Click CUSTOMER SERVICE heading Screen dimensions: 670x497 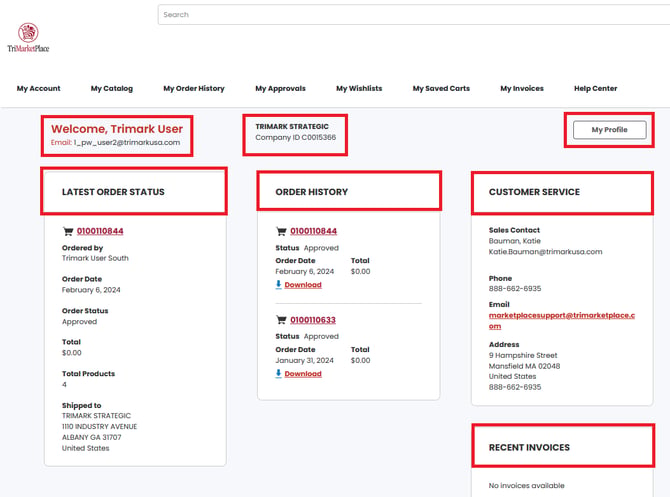pyautogui.click(x=534, y=192)
